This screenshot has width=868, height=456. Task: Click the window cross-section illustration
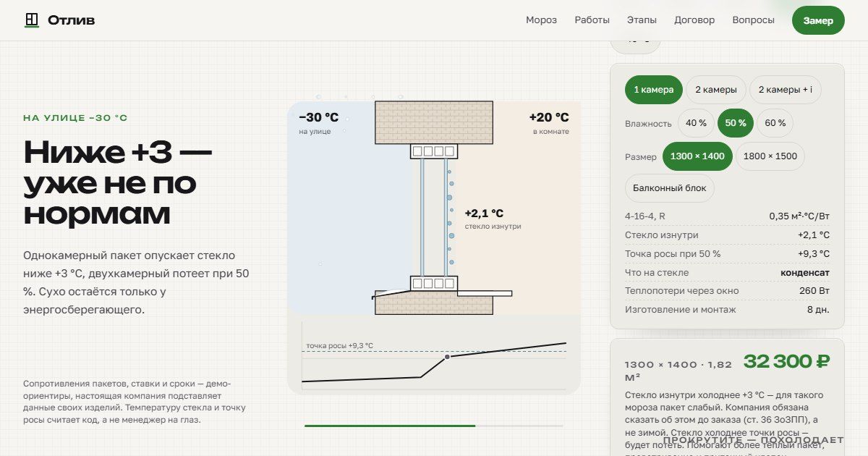(434, 208)
